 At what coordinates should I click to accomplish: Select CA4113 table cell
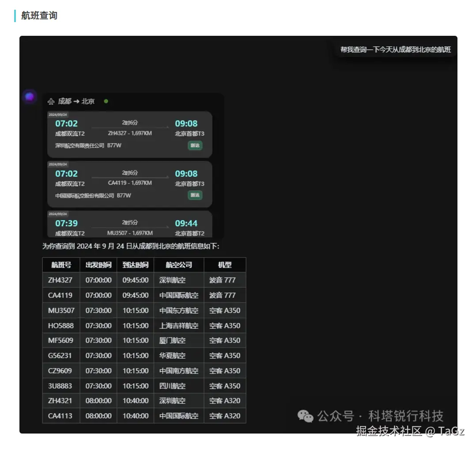click(61, 416)
